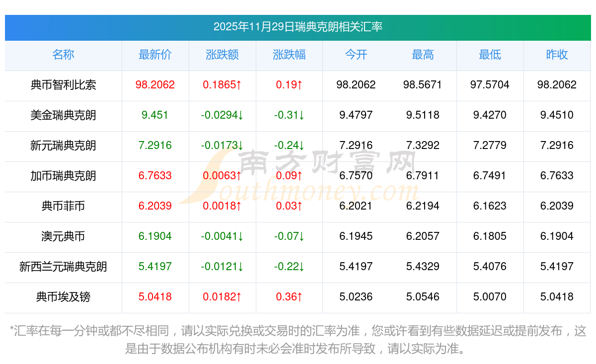
Task: Click change percent 0.03↑
Action: pyautogui.click(x=289, y=206)
